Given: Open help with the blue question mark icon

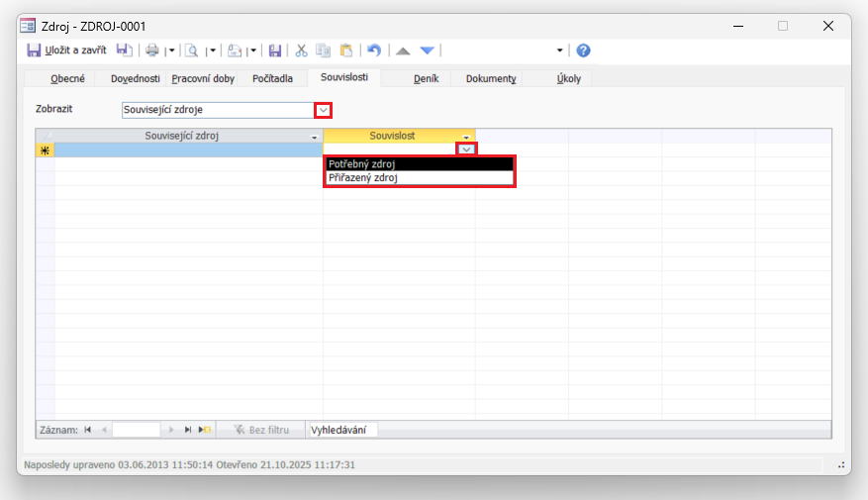Looking at the screenshot, I should [583, 50].
